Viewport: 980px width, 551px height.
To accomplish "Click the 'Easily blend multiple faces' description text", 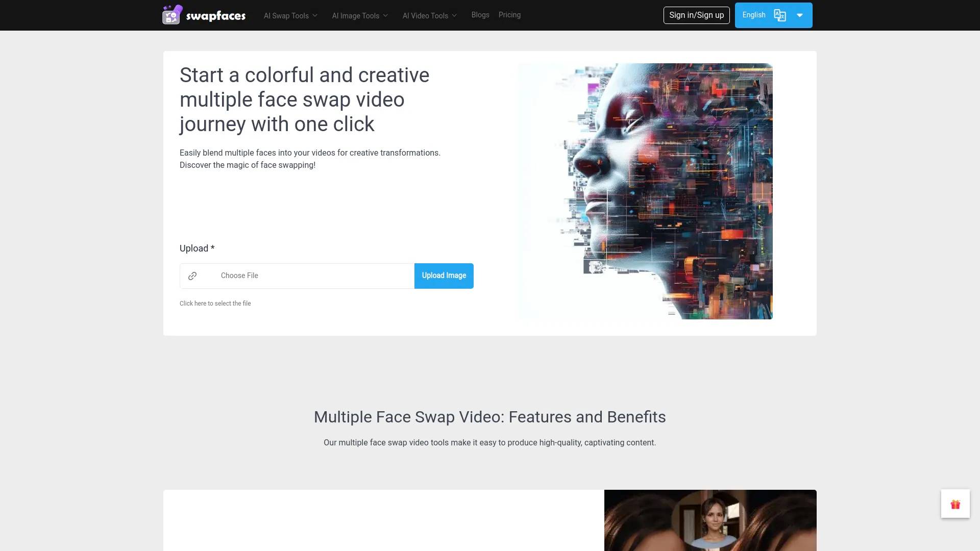I will click(310, 159).
